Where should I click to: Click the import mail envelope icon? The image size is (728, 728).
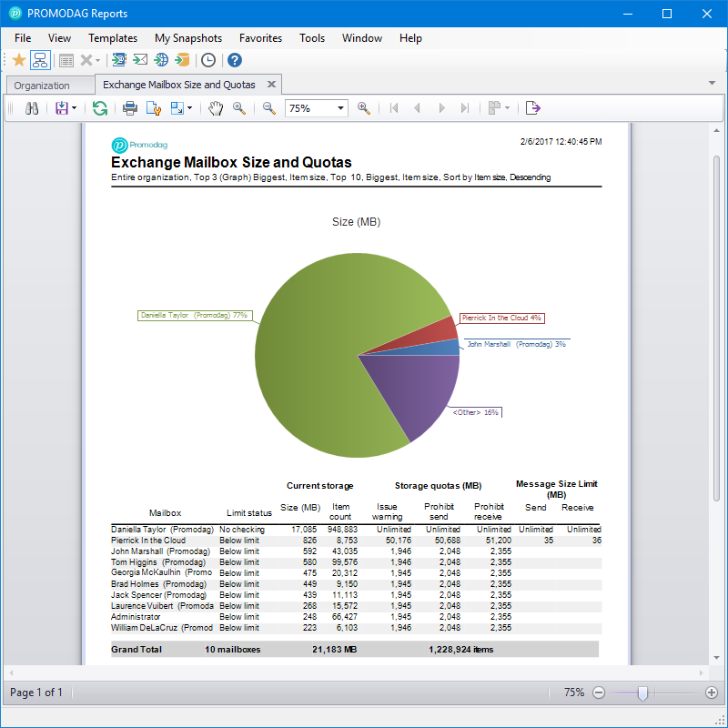140,60
